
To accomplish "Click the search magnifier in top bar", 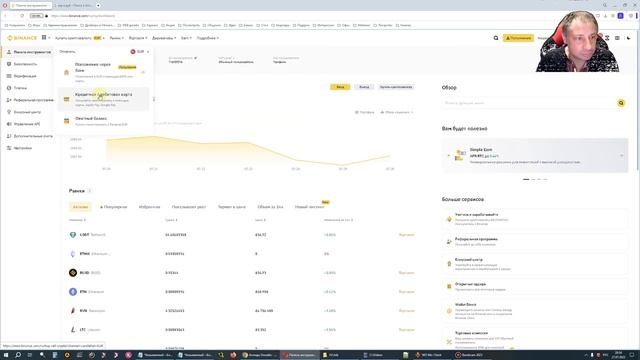I will pyautogui.click(x=496, y=38).
